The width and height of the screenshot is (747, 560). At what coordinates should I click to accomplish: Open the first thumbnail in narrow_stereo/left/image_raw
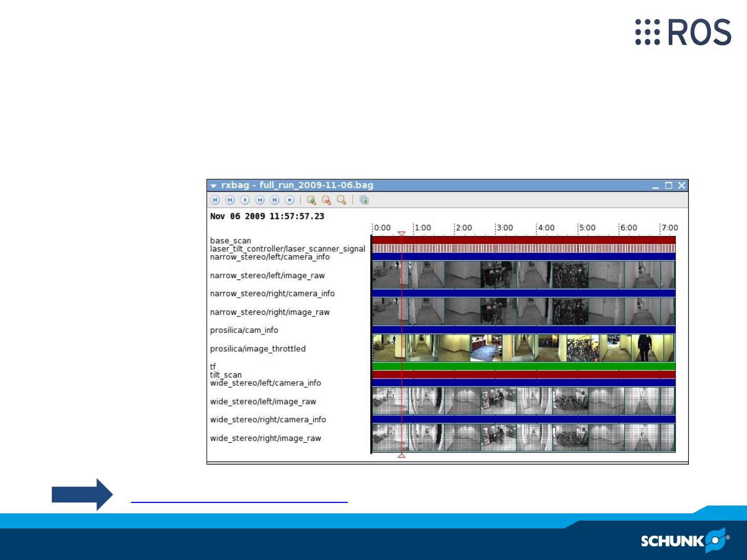click(390, 275)
